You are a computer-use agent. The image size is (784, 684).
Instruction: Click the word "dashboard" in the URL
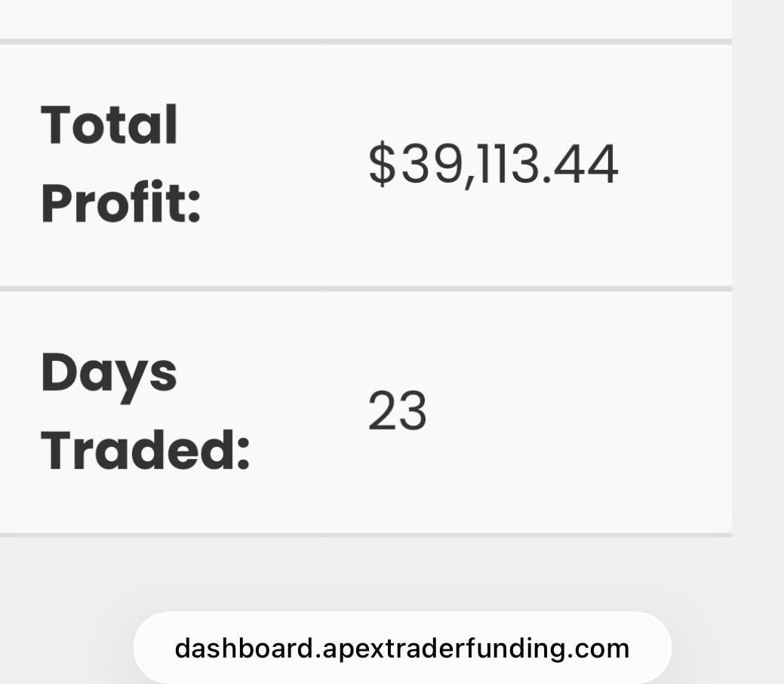pyautogui.click(x=243, y=649)
